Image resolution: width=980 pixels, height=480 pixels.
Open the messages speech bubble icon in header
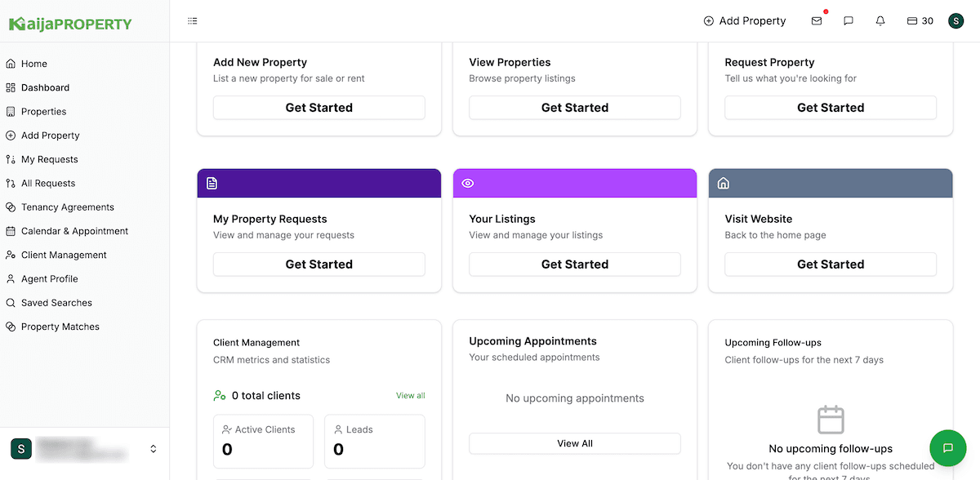pos(849,21)
